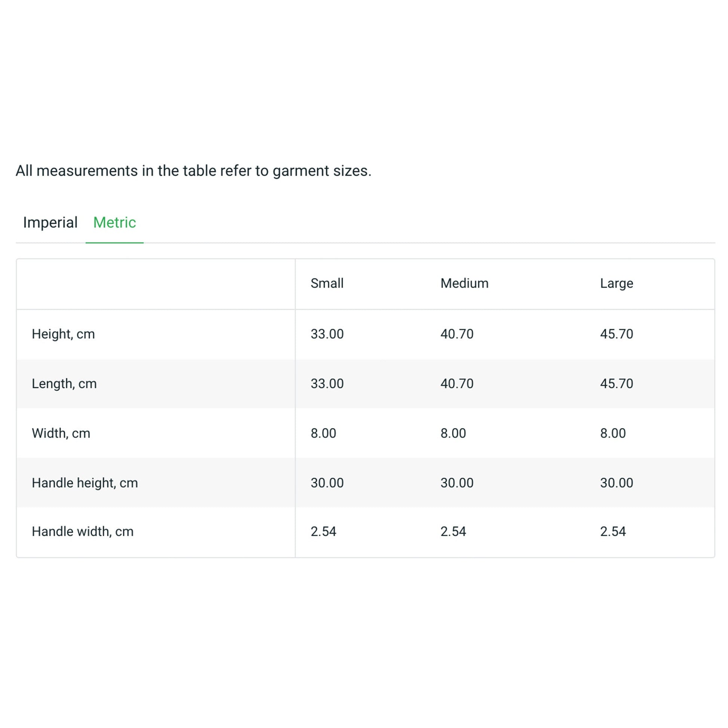Click the Small column header
The height and width of the screenshot is (728, 728).
pos(327,283)
